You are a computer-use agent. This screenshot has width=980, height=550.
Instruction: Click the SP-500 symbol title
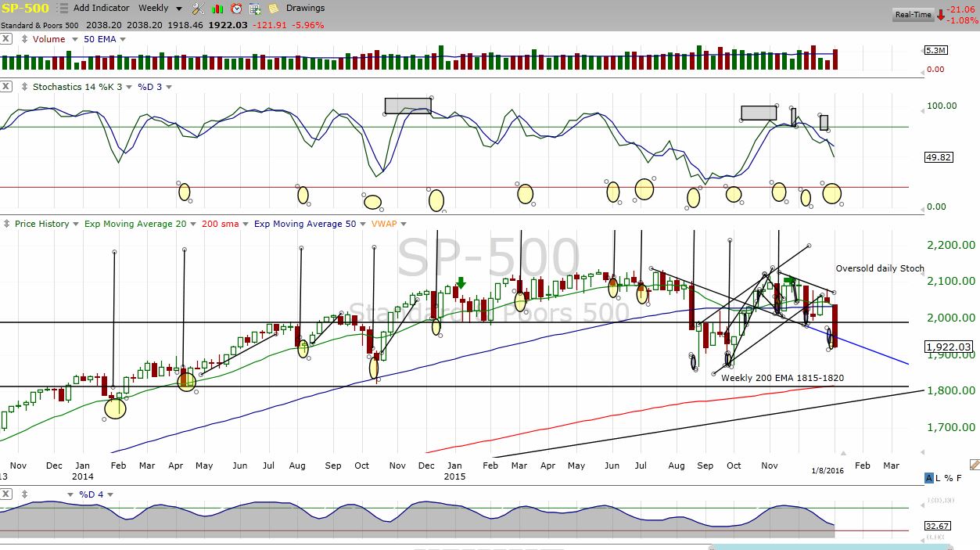tap(25, 9)
